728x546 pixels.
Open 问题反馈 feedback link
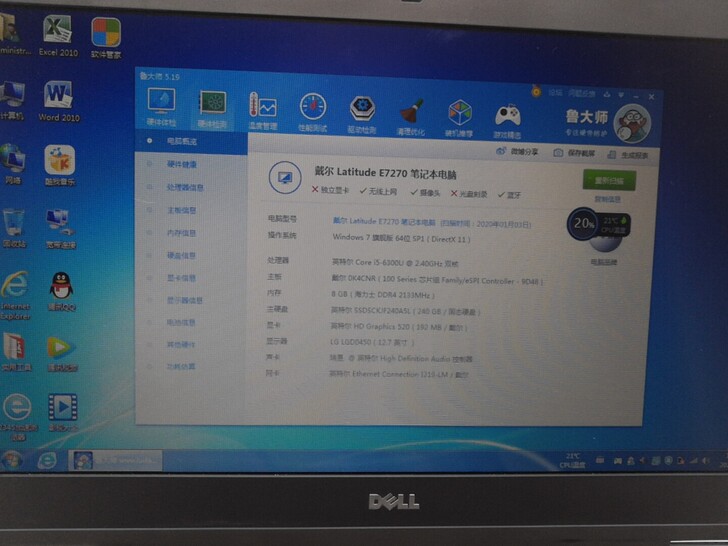coord(582,94)
